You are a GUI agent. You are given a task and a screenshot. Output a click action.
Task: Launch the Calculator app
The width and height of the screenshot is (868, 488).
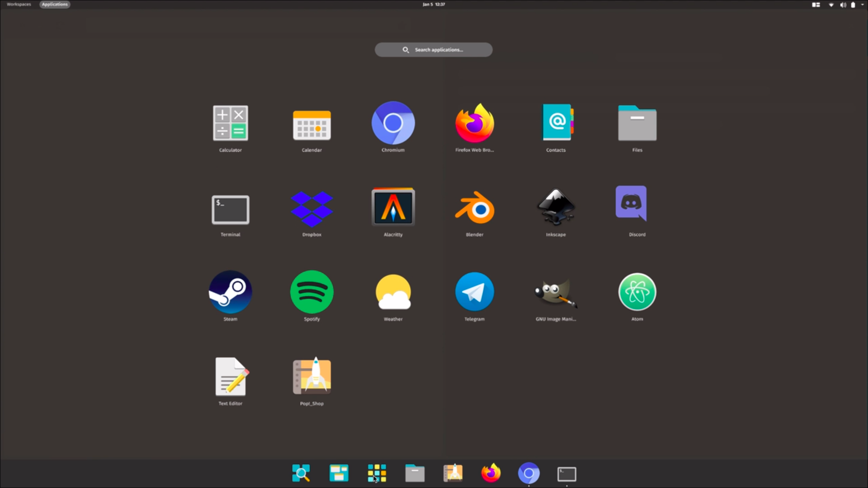(x=230, y=124)
